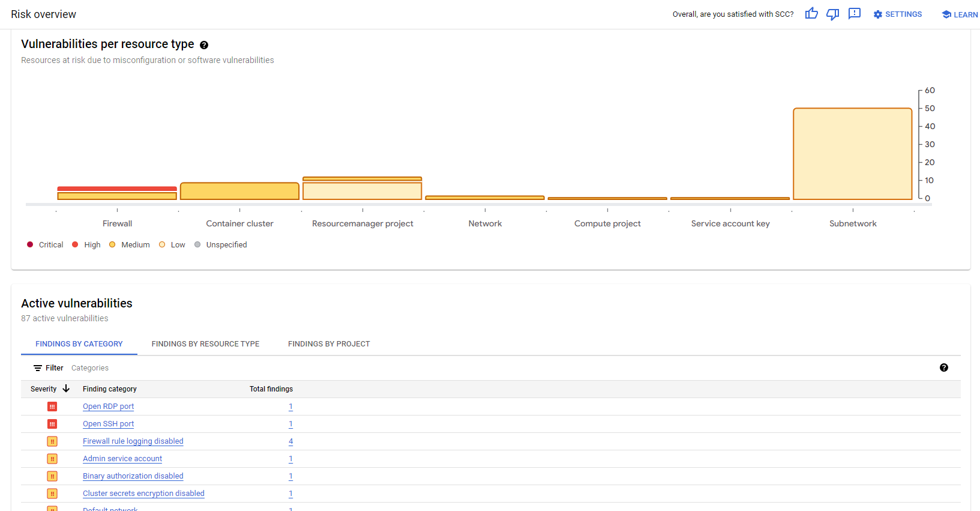This screenshot has width=980, height=511.
Task: Toggle High severity in chart legend
Action: point(75,244)
